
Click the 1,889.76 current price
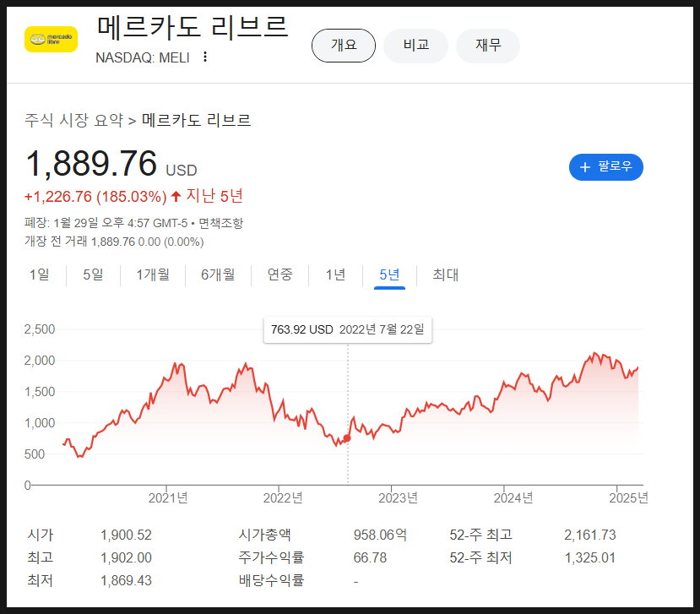[91, 164]
